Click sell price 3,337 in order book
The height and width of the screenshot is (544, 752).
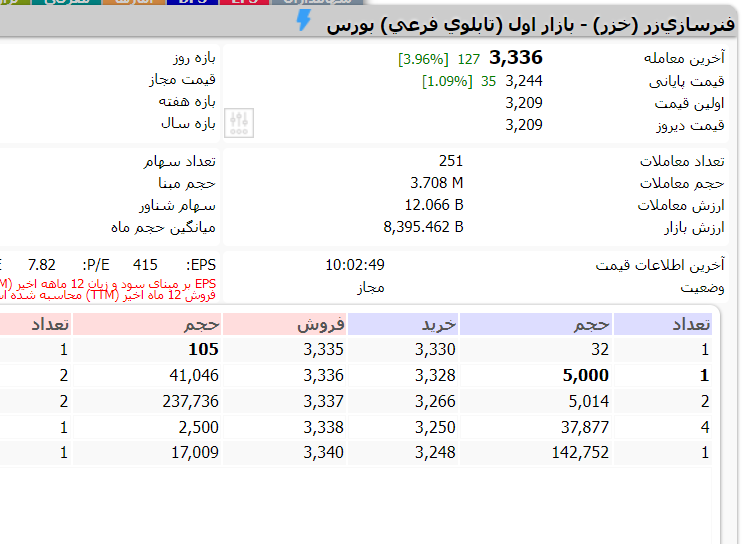tap(323, 401)
